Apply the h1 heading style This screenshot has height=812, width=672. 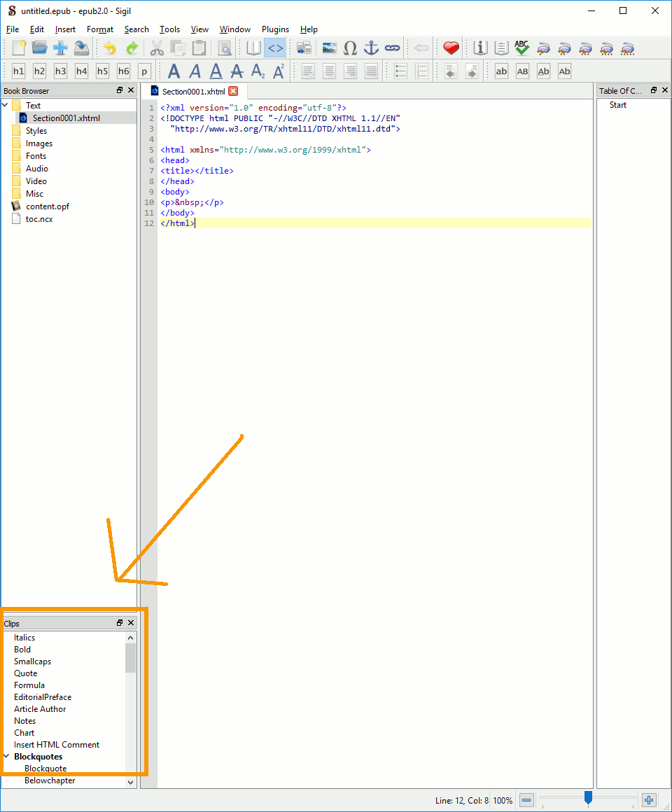click(x=19, y=71)
